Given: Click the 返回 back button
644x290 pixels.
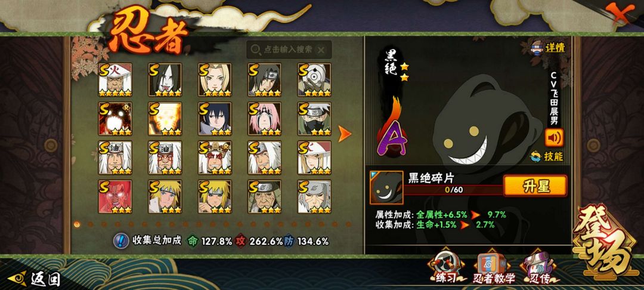Looking at the screenshot, I should [35, 279].
